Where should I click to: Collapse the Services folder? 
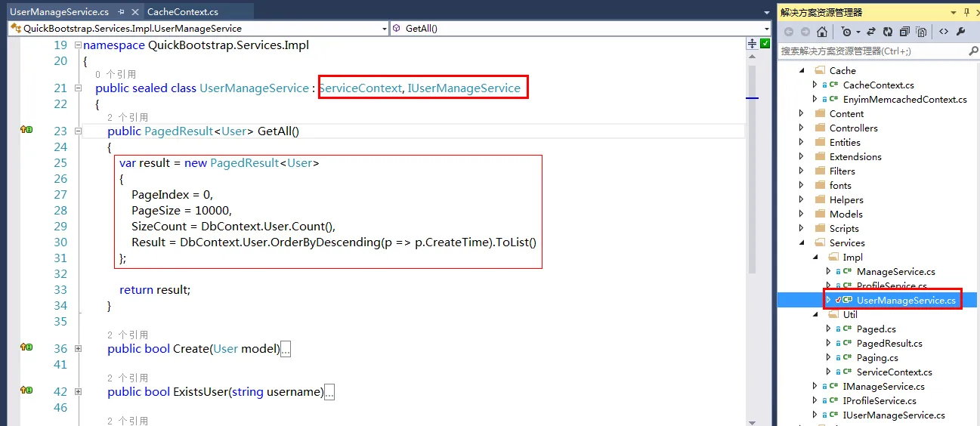pyautogui.click(x=802, y=242)
